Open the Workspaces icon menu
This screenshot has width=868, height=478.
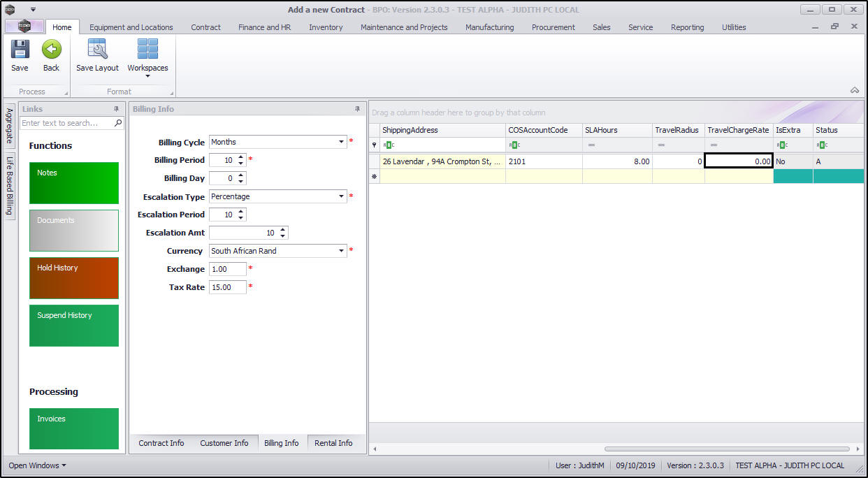[147, 50]
